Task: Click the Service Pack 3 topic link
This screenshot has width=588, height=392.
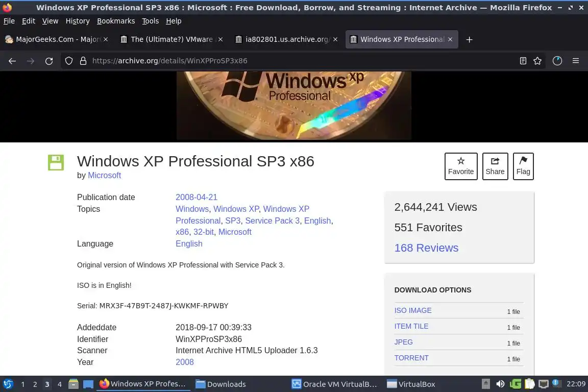Action: click(272, 220)
